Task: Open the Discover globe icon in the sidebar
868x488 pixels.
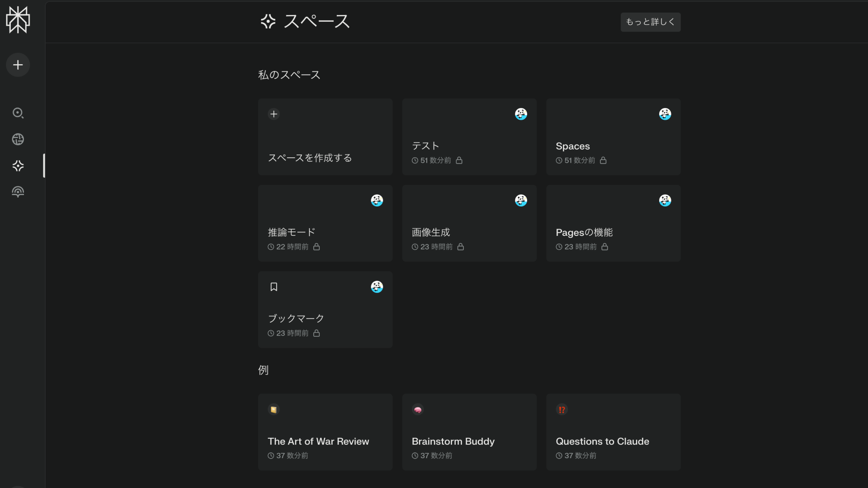Action: click(18, 139)
